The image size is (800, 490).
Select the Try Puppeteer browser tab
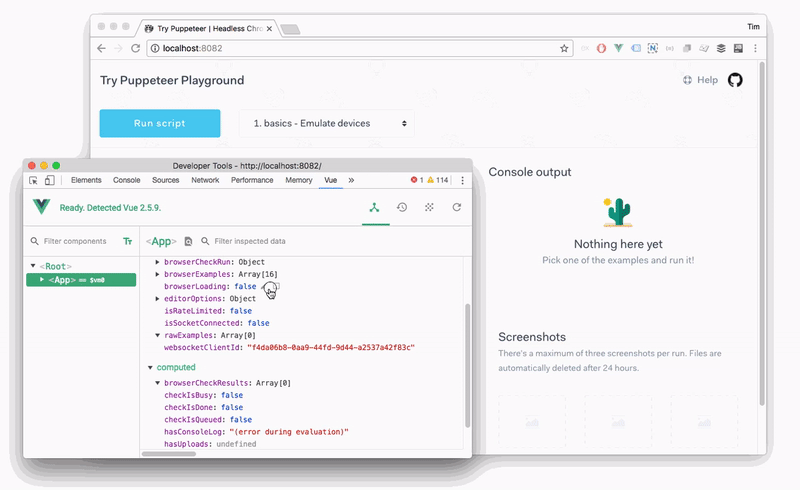(209, 29)
